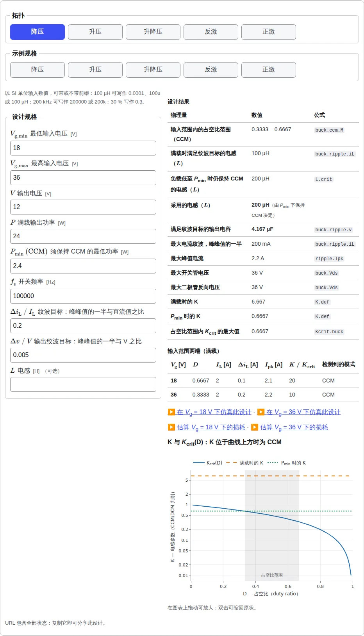This screenshot has width=364, height=636.
Task: Click formula tag K.def in 满载时的 K row
Action: 322,302
